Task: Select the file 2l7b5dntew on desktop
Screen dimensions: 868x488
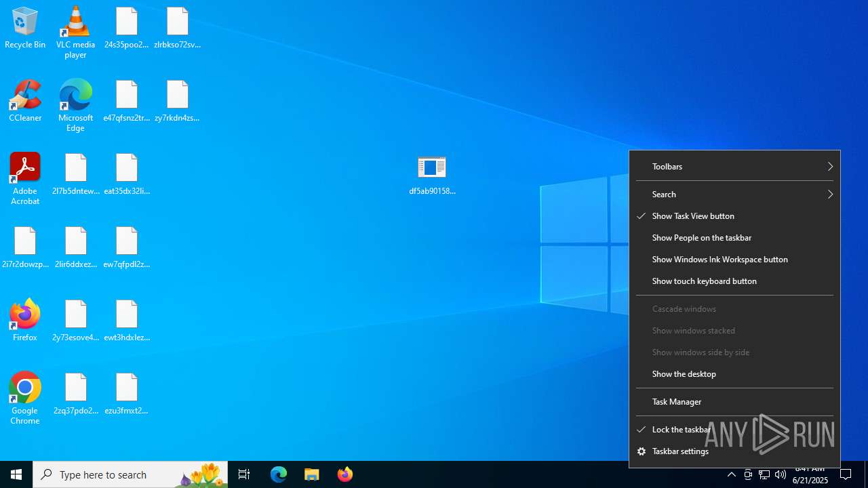Action: (75, 175)
